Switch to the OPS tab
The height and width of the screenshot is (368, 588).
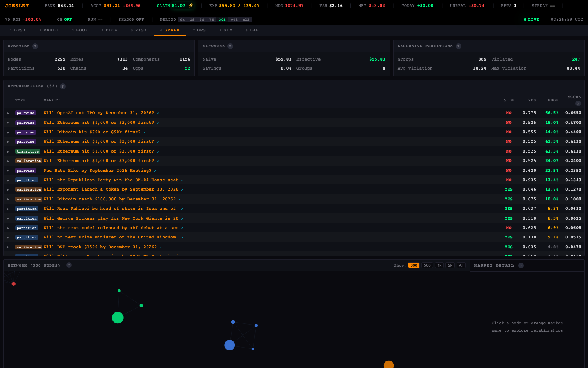tap(199, 30)
